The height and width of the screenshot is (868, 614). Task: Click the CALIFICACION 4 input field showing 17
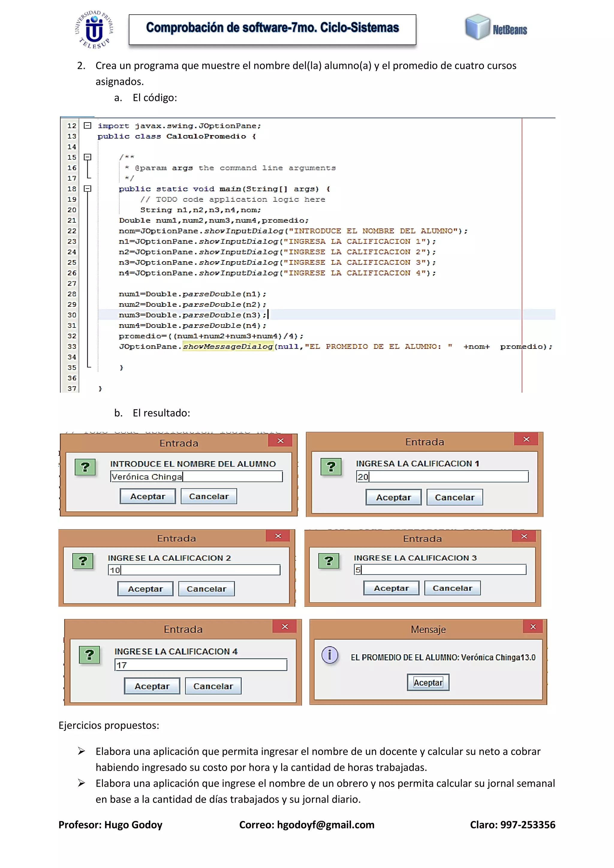click(201, 665)
